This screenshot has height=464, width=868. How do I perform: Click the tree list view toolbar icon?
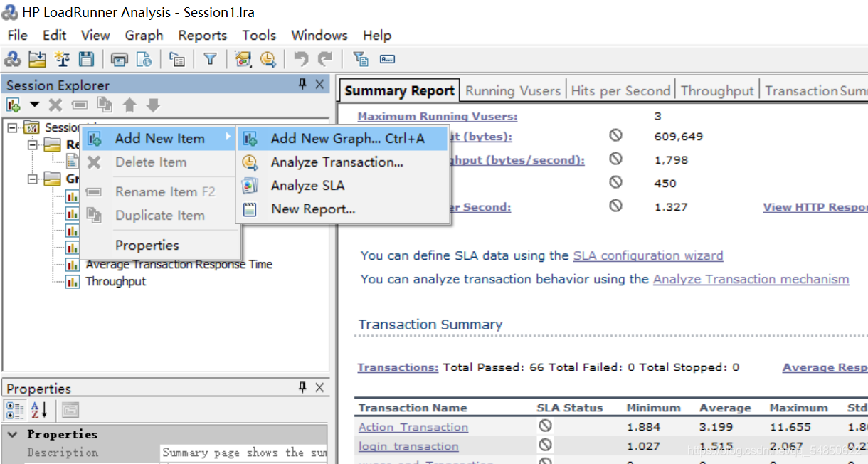pos(177,59)
